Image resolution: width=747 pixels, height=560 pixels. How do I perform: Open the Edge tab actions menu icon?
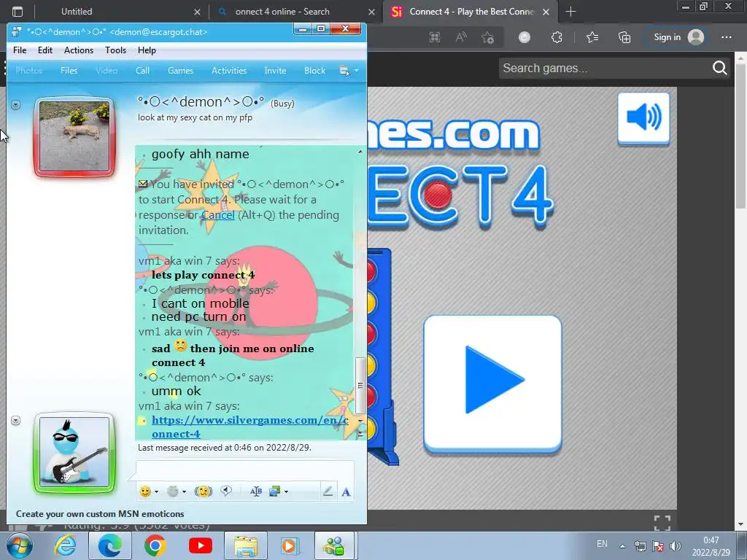pos(18,12)
